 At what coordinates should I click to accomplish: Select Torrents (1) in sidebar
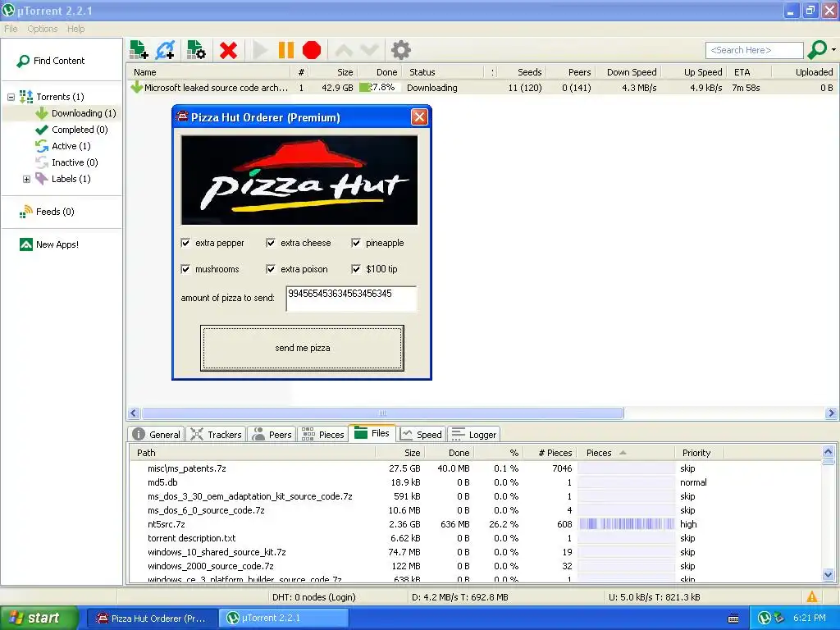[x=52, y=97]
